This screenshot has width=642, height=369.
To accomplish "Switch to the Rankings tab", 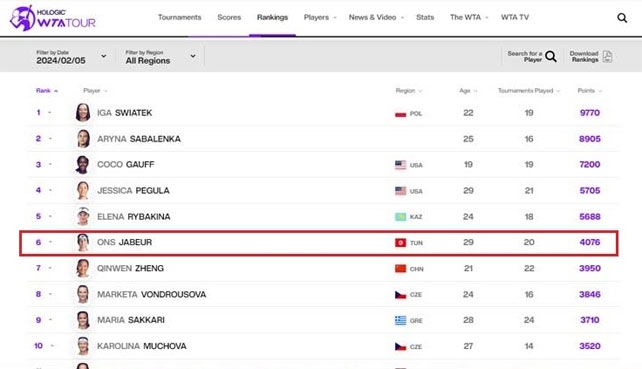I will coord(272,17).
